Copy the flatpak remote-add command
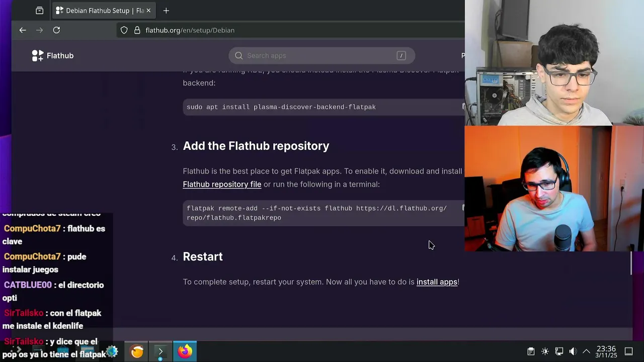 [463, 208]
